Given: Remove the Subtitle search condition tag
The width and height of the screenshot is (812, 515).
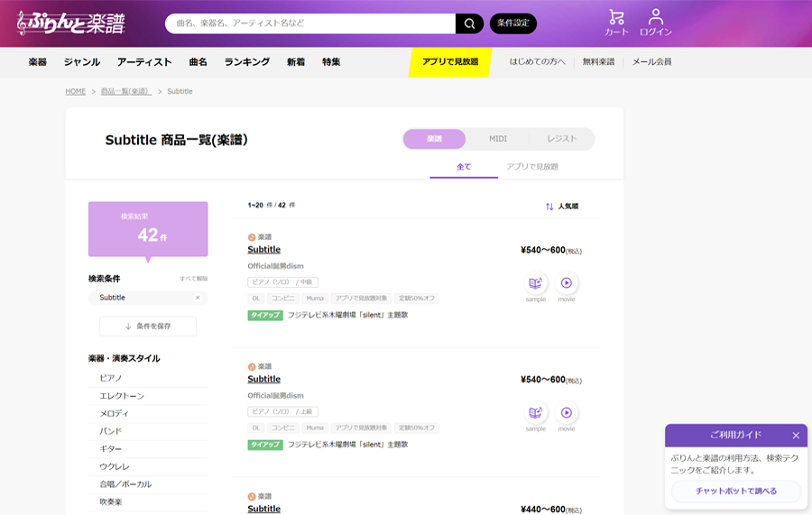Looking at the screenshot, I should (198, 298).
